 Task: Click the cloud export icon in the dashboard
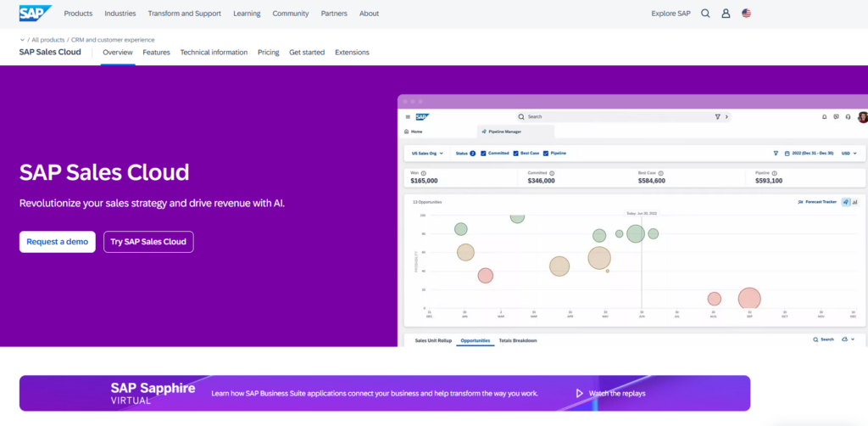pos(844,339)
